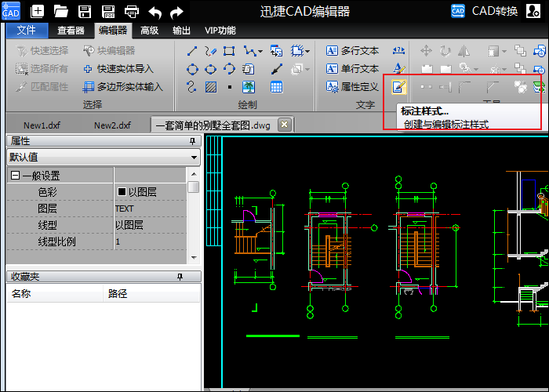Click 多边形实体输入 button
The height and width of the screenshot is (392, 549).
click(123, 87)
